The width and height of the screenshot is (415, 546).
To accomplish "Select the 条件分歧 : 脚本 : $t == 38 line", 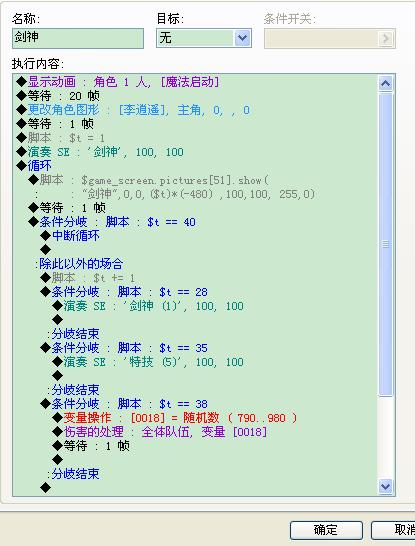I will pos(124,404).
